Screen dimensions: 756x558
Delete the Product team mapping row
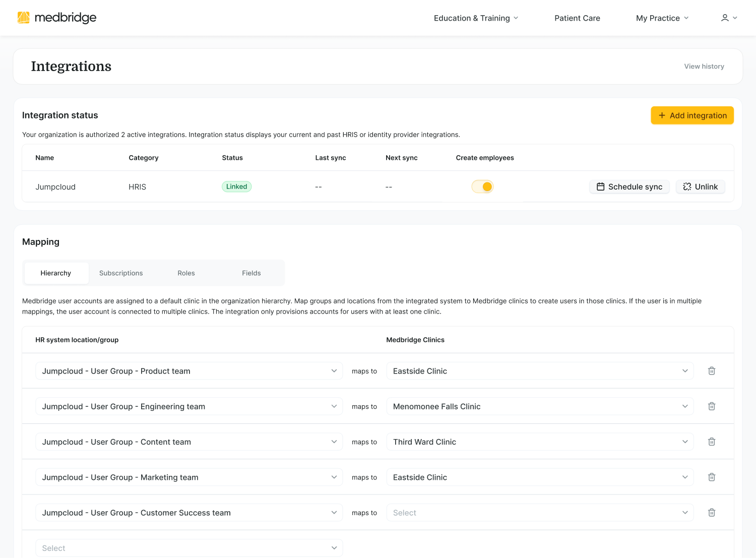pos(712,370)
